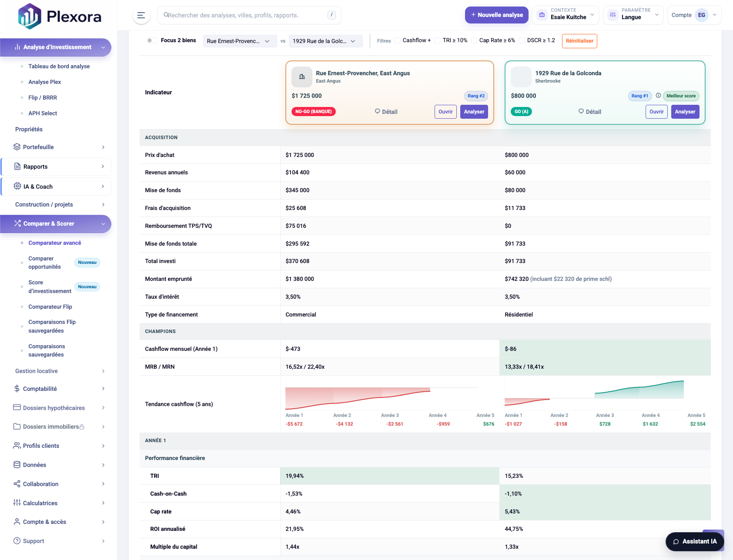733x560 pixels.
Task: Click the Nouvelle analyse button
Action: coord(496,15)
